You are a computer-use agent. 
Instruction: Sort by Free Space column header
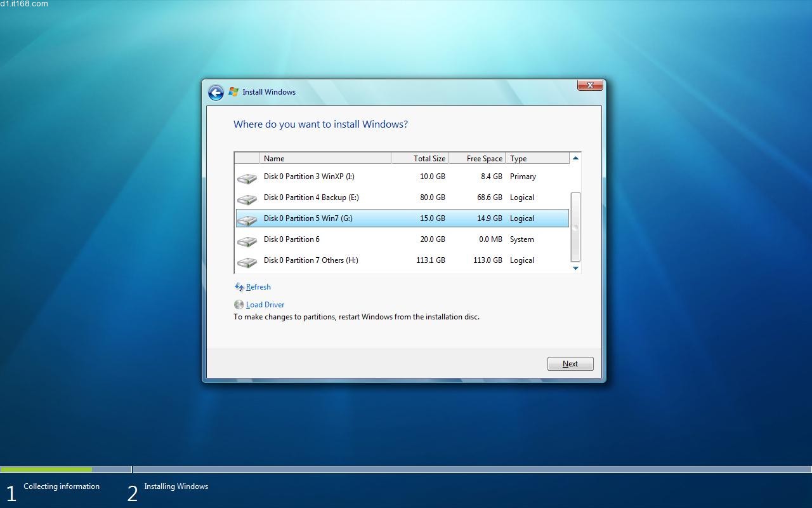476,158
